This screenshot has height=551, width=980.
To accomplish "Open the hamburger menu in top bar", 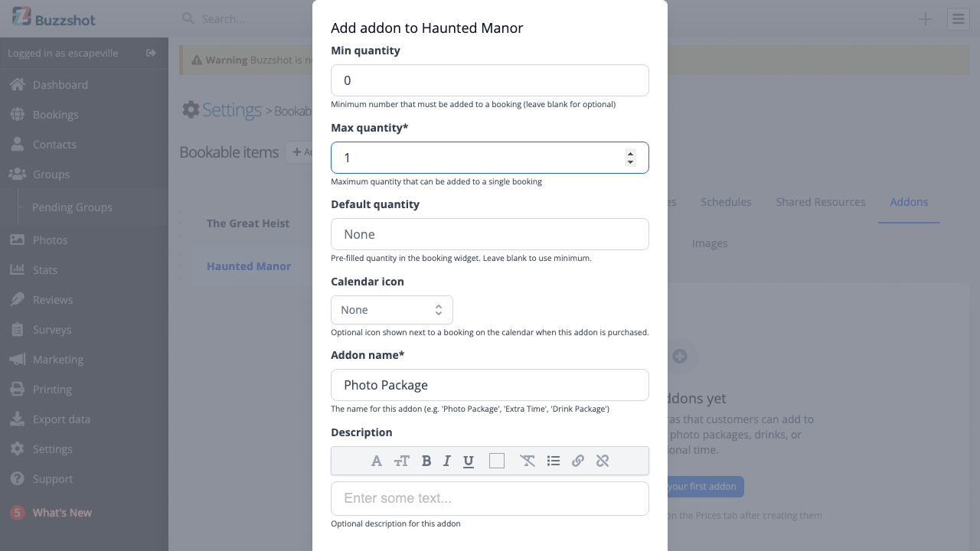I will [x=959, y=19].
